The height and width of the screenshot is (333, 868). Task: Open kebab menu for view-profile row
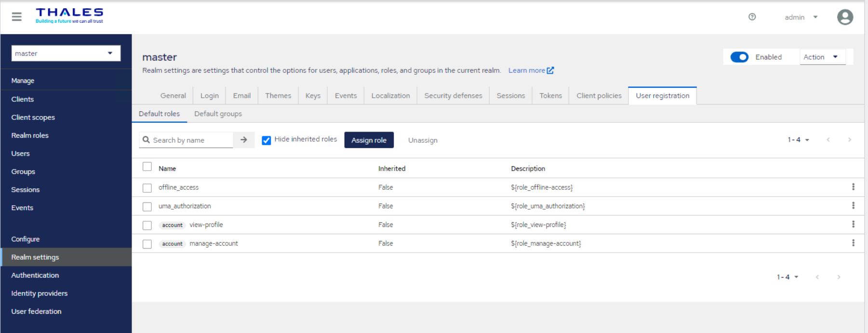pos(853,225)
